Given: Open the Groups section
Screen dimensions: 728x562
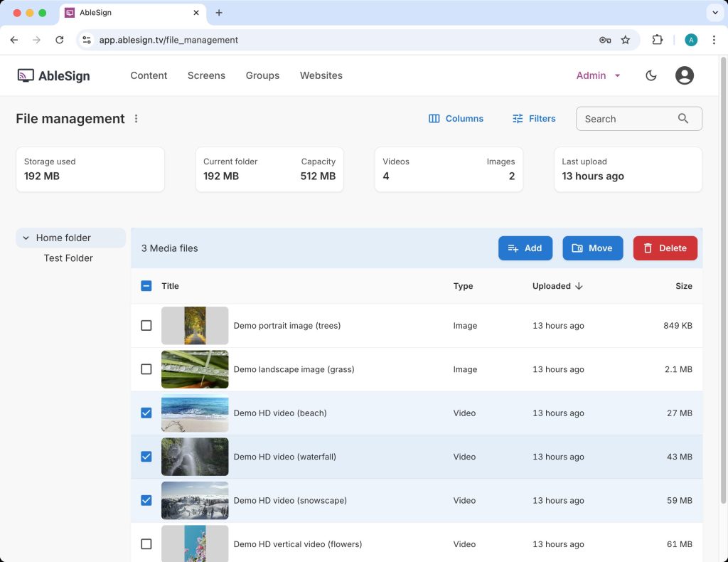Looking at the screenshot, I should [262, 75].
